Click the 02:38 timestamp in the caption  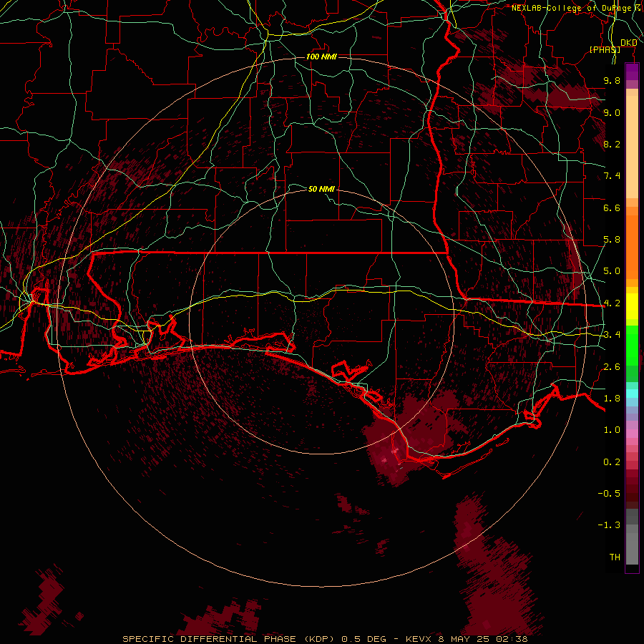(x=513, y=639)
